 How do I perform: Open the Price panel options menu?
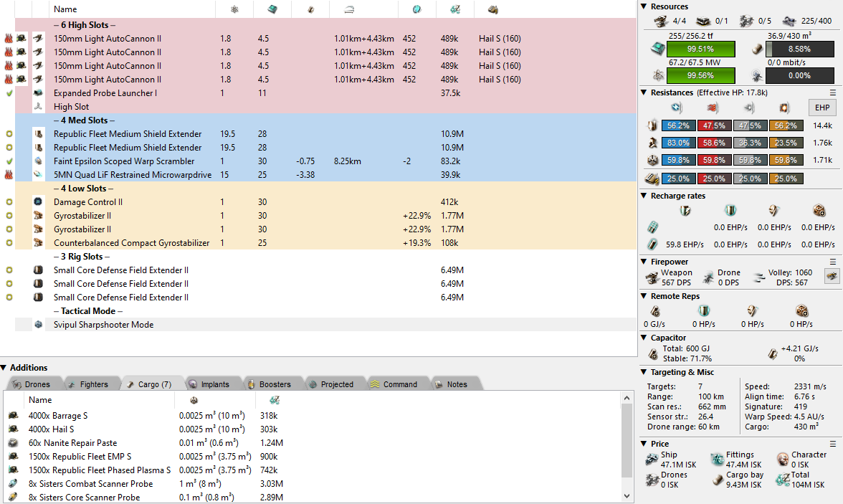(833, 444)
